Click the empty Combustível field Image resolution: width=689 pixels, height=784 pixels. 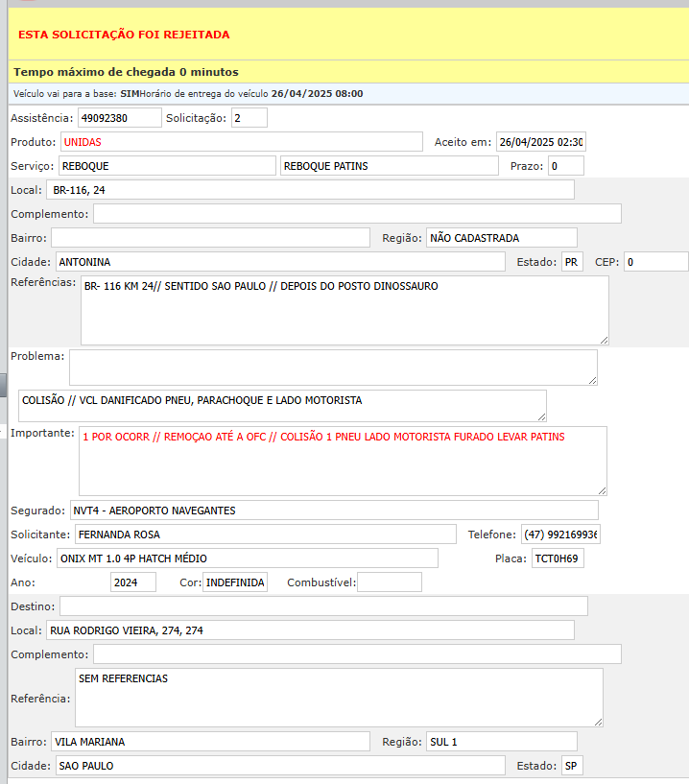tap(390, 582)
